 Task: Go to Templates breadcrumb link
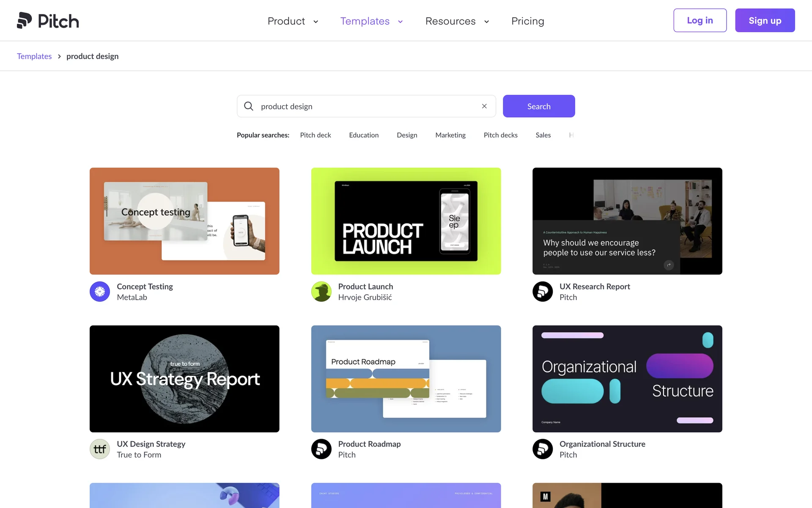point(34,56)
